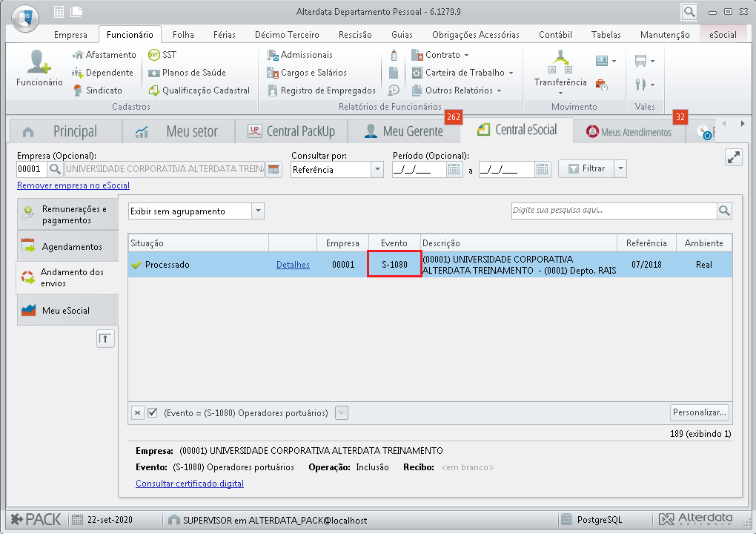This screenshot has height=534, width=756.
Task: Click the 07/2018 reference cell
Action: pyautogui.click(x=646, y=264)
